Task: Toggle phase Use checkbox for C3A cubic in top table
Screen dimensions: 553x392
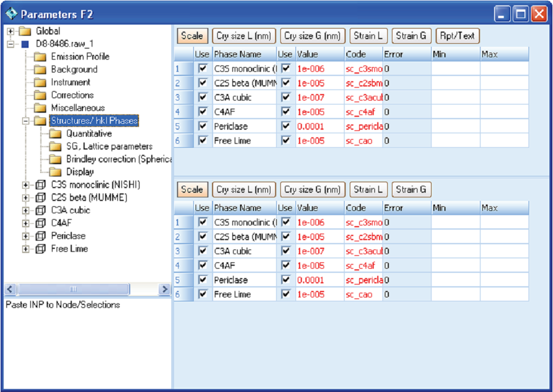Action: pos(203,98)
